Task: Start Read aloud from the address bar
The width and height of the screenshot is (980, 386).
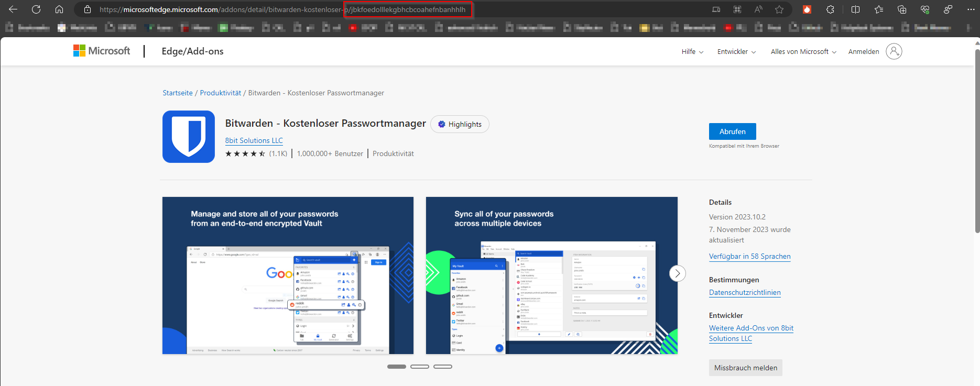Action: [758, 9]
